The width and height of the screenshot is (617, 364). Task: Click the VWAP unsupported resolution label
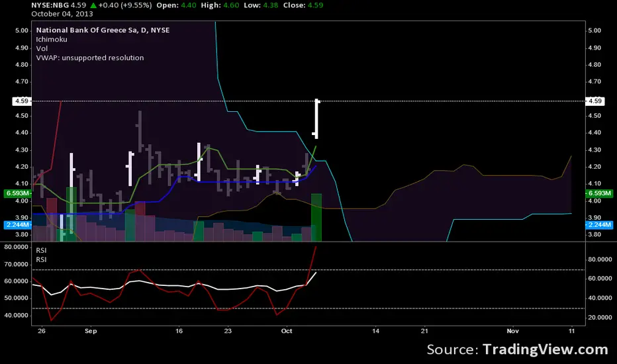[90, 58]
